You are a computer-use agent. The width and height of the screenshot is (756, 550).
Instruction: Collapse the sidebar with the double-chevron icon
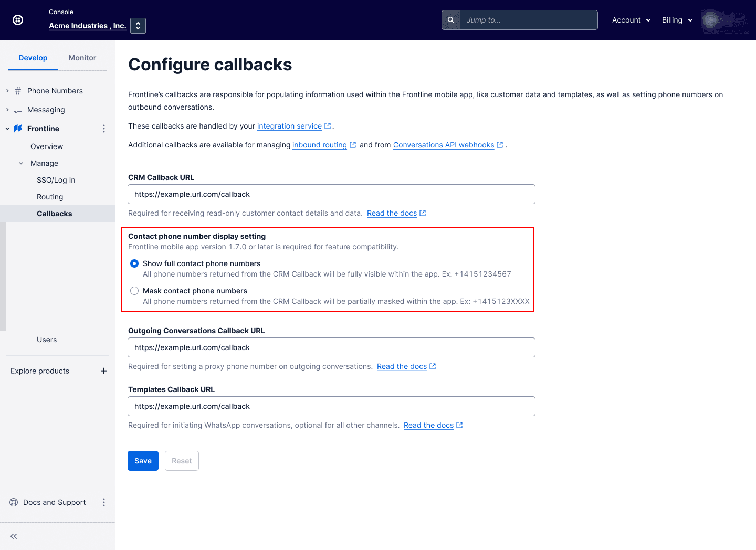click(x=13, y=536)
